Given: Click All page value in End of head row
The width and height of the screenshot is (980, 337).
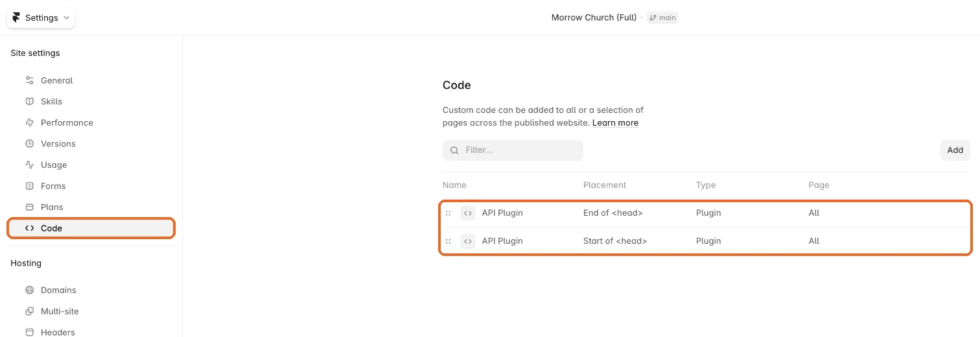Looking at the screenshot, I should point(814,213).
